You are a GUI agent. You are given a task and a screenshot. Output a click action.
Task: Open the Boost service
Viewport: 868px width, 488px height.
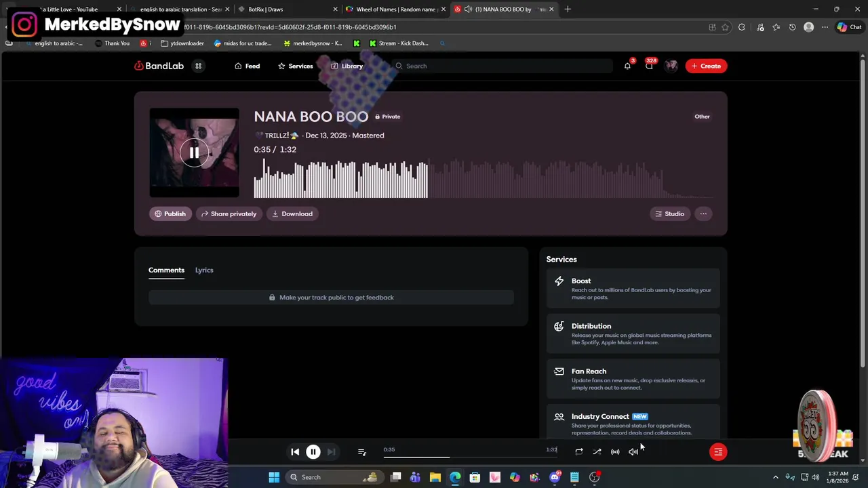pyautogui.click(x=633, y=289)
